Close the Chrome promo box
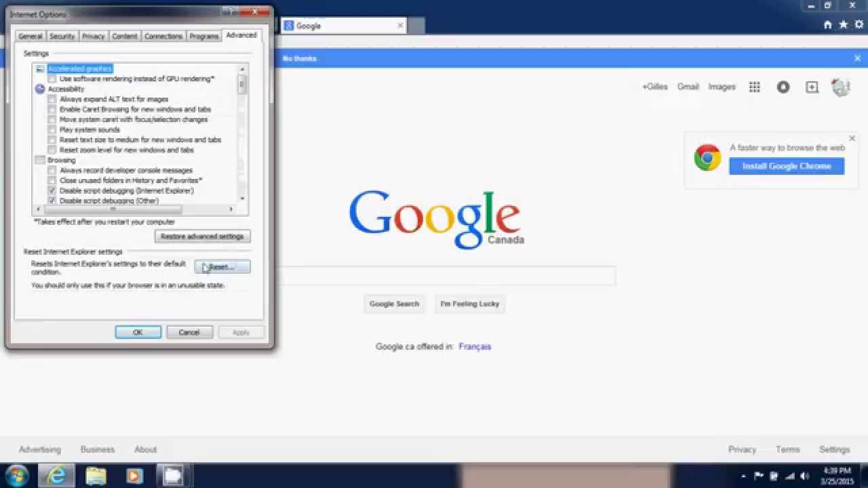This screenshot has height=488, width=868. pos(852,138)
